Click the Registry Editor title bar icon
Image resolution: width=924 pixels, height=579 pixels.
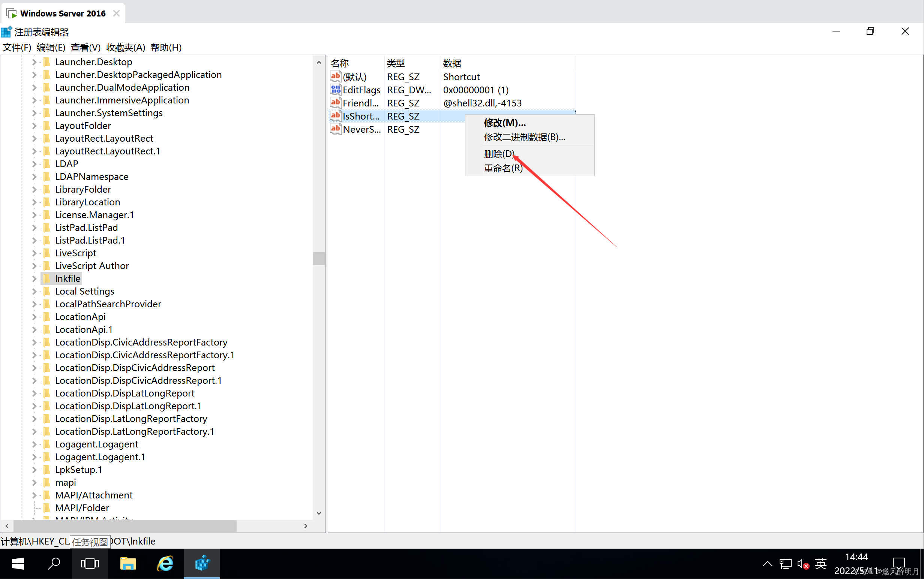pyautogui.click(x=6, y=32)
